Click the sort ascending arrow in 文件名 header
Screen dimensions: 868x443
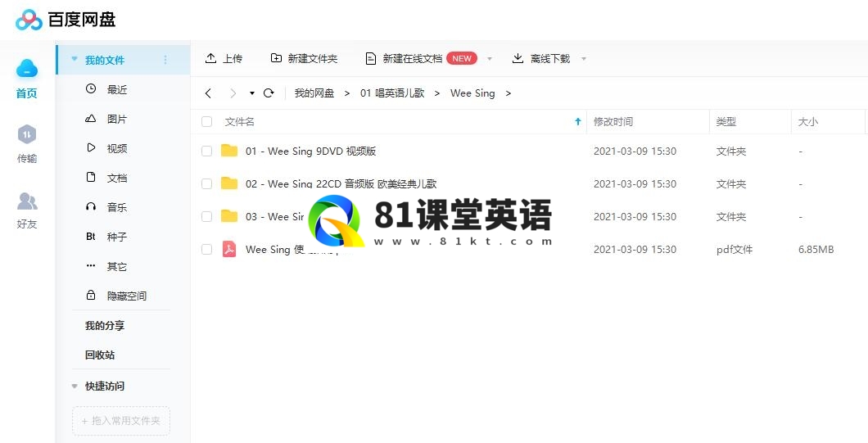click(578, 122)
